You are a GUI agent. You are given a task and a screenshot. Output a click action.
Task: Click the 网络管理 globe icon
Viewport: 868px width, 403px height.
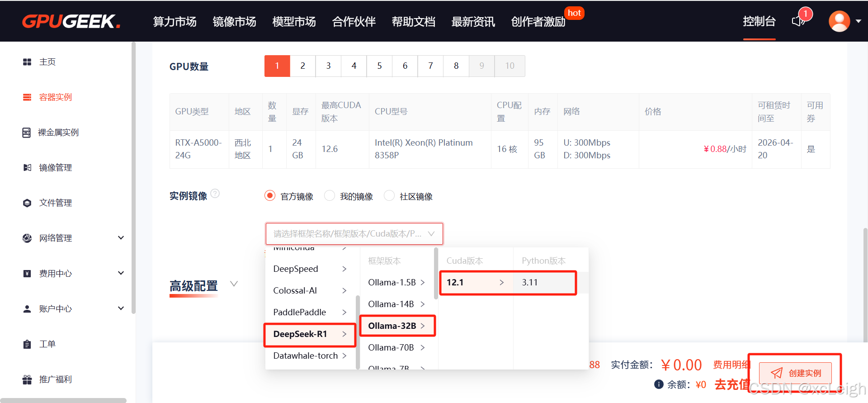[x=27, y=238]
